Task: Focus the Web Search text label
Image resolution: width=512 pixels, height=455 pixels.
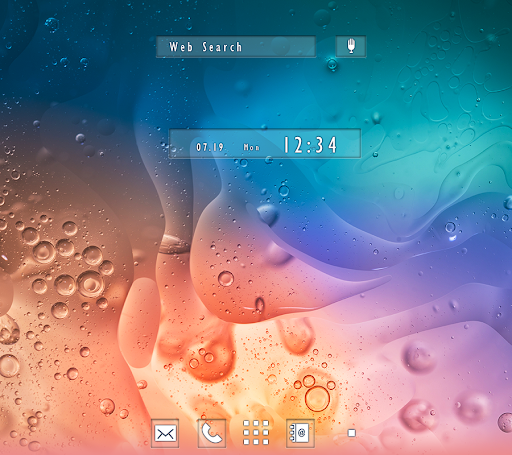Action: [x=205, y=47]
